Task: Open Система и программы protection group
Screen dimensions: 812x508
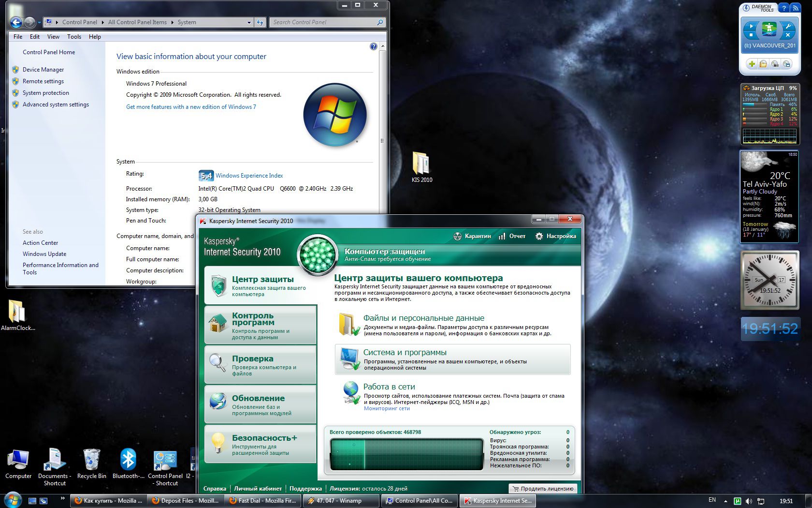Action: [453, 359]
